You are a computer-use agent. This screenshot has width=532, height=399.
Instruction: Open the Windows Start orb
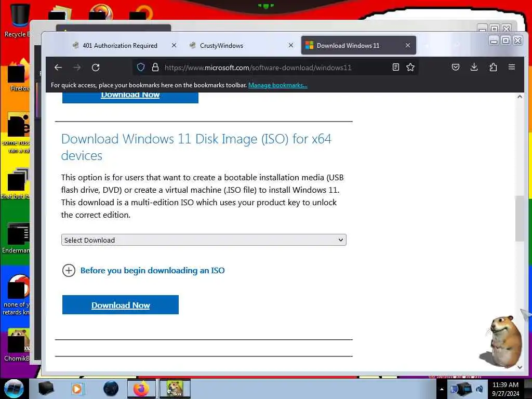(14, 389)
